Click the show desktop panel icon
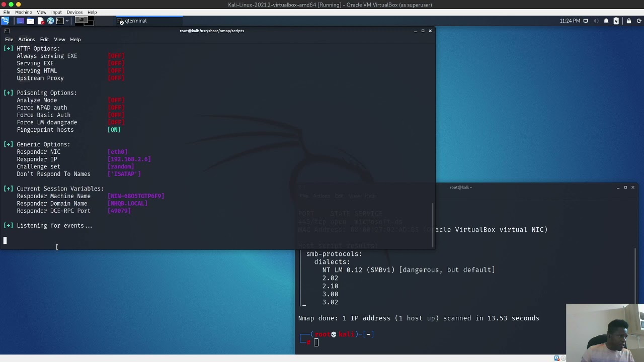The width and height of the screenshot is (644, 362). click(x=20, y=21)
